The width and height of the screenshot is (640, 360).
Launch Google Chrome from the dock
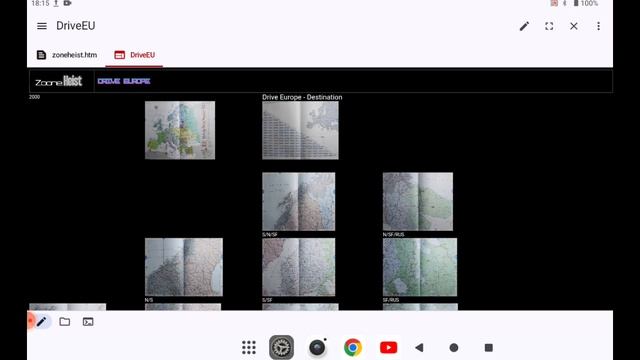353,348
